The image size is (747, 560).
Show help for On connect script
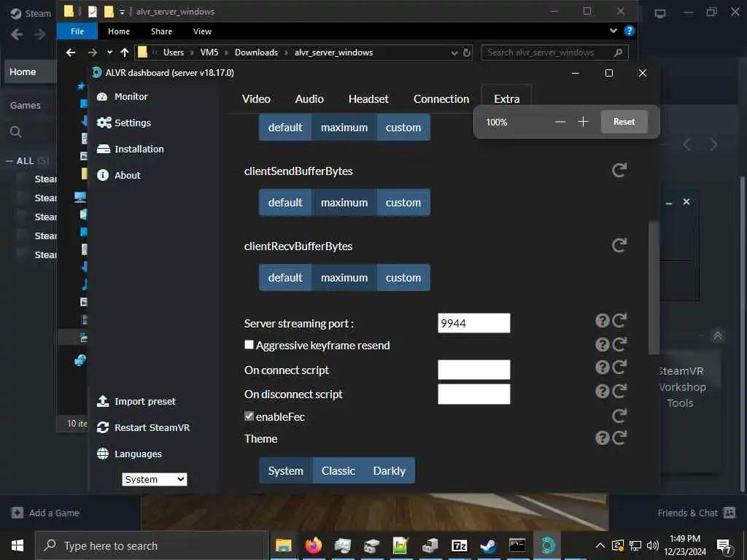[x=602, y=367]
